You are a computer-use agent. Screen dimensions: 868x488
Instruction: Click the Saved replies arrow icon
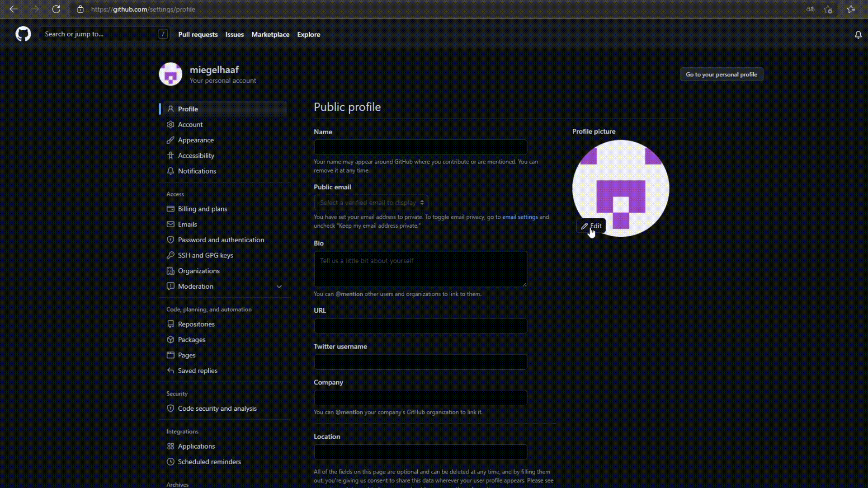click(170, 371)
